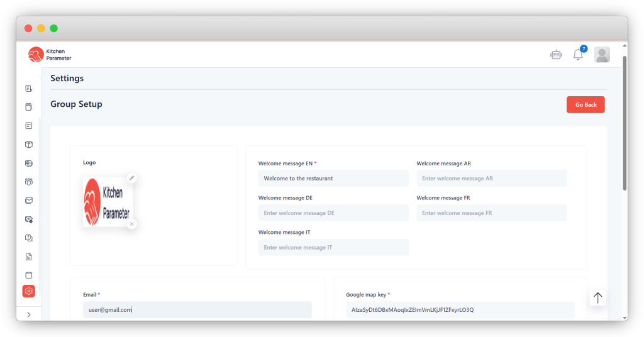Open the red settings gear in sidebar
Viewport: 644px width, 337px height.
(28, 290)
